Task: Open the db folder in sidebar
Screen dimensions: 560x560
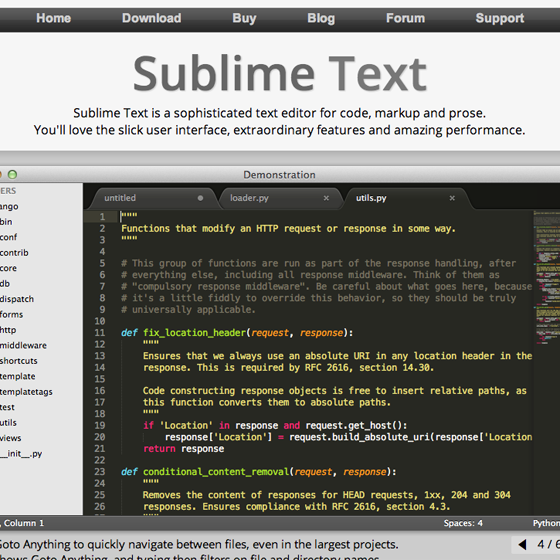Action: (5, 284)
